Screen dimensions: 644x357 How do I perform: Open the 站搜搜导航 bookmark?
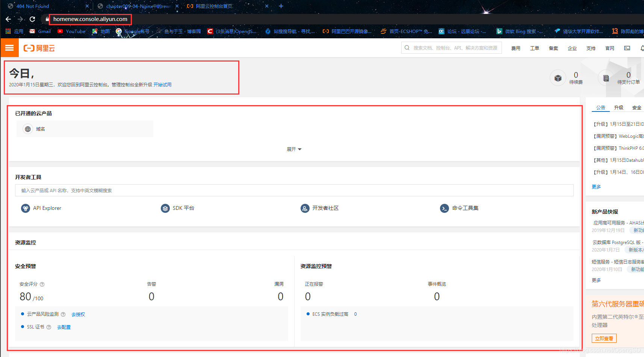click(x=290, y=31)
